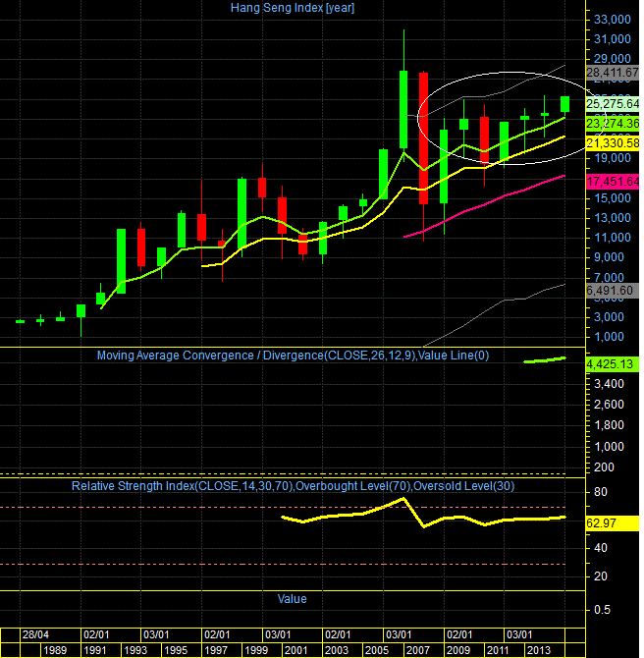The width and height of the screenshot is (644, 658).
Task: Click the 1989 year label
Action: point(55,650)
